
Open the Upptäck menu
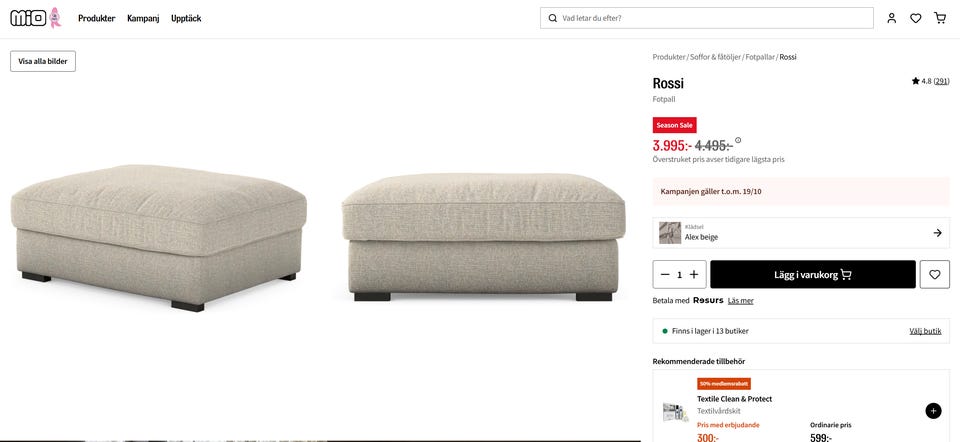point(186,18)
